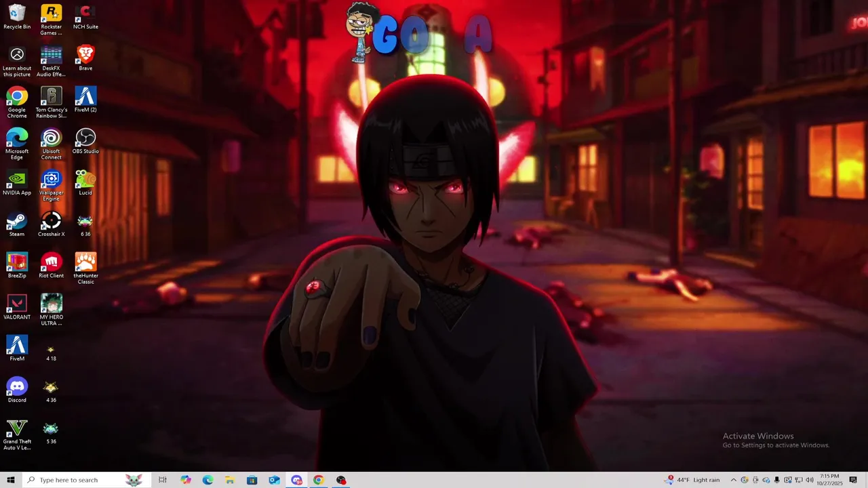Open the network status tray icon
This screenshot has width=868, height=488.
click(x=798, y=480)
